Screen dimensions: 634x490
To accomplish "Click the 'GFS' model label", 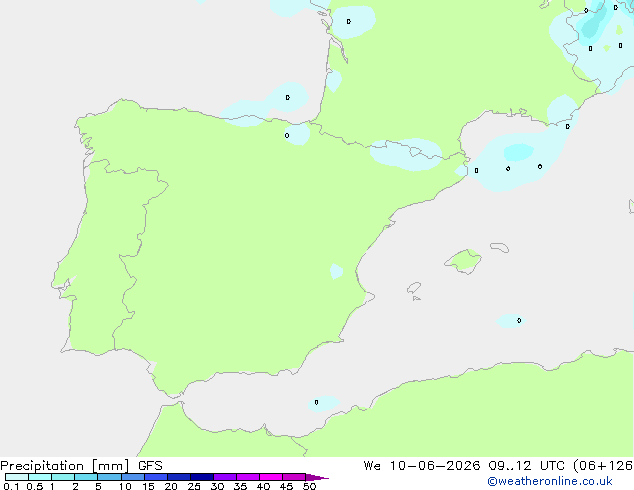I will click(x=150, y=466).
